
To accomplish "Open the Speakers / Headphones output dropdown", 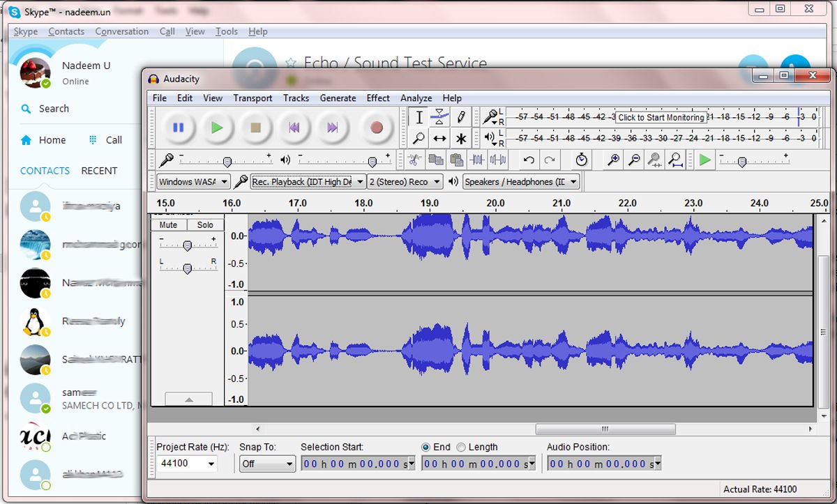I will (x=522, y=182).
